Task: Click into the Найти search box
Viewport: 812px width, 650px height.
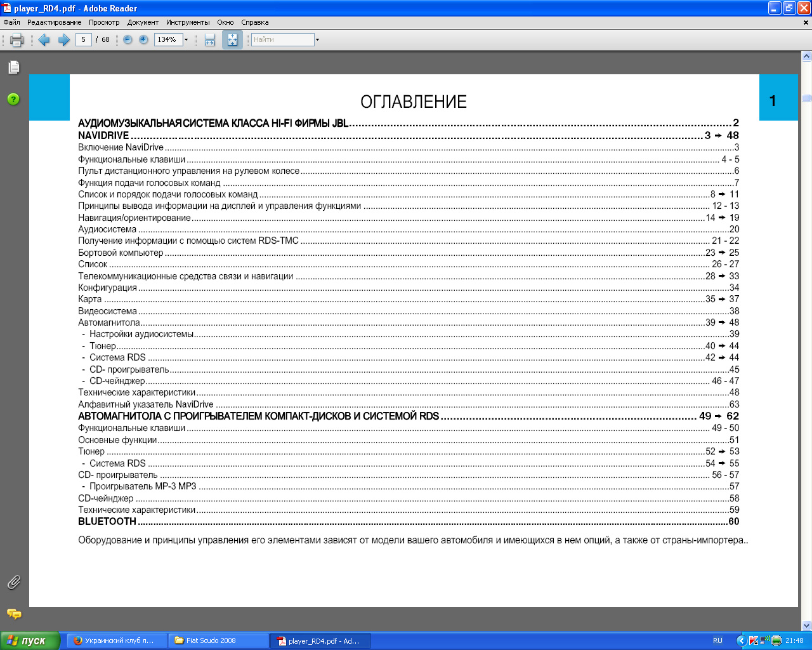Action: (x=282, y=39)
